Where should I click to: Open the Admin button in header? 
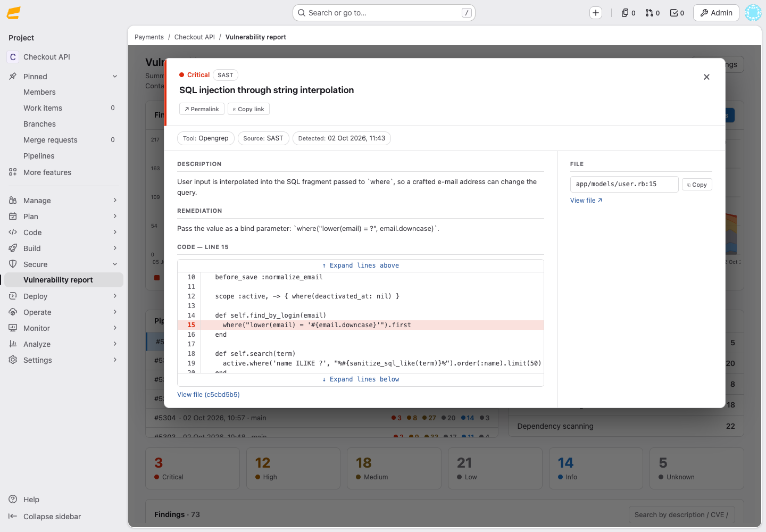pos(716,13)
